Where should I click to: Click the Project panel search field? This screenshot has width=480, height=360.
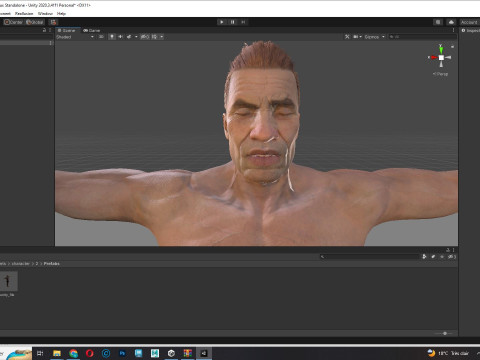point(370,257)
